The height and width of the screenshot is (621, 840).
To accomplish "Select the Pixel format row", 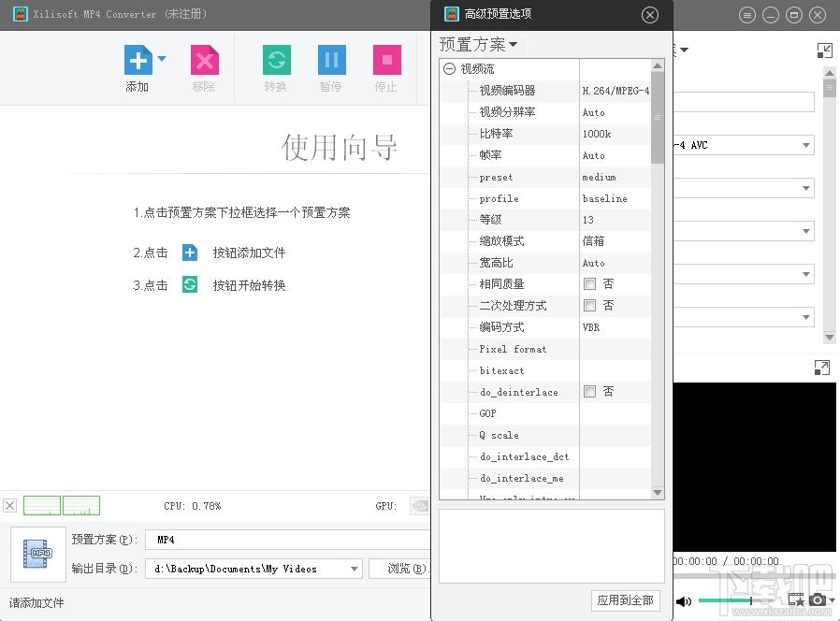I will pyautogui.click(x=545, y=349).
